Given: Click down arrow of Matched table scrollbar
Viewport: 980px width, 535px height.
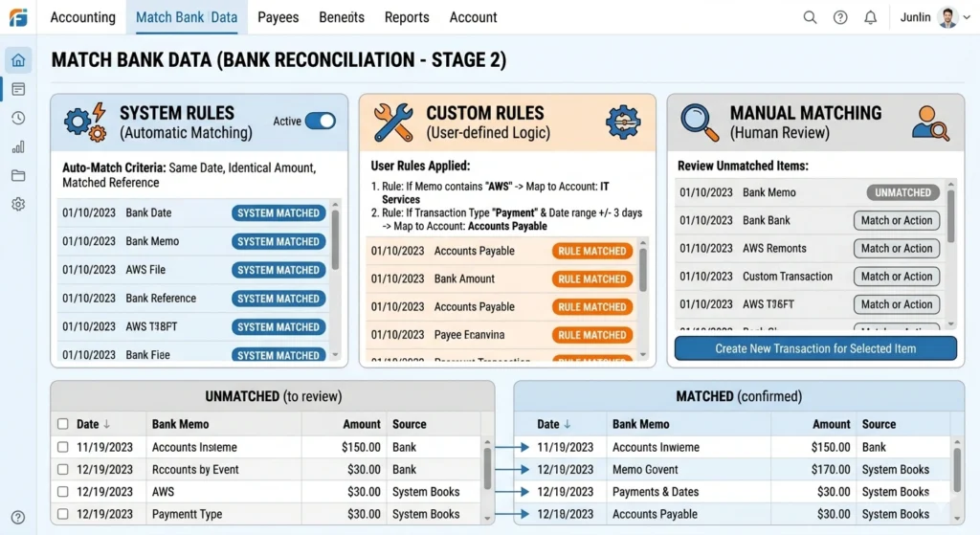Looking at the screenshot, I should 957,518.
